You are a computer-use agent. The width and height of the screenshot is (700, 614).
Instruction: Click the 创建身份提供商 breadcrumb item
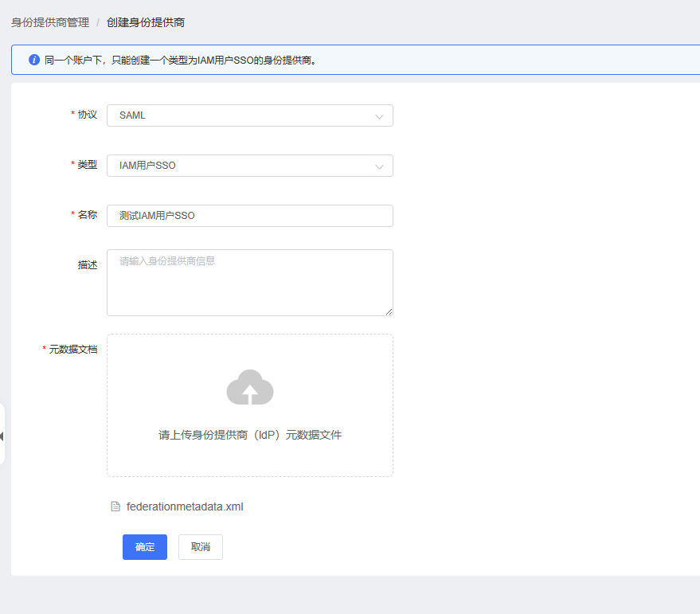(146, 22)
